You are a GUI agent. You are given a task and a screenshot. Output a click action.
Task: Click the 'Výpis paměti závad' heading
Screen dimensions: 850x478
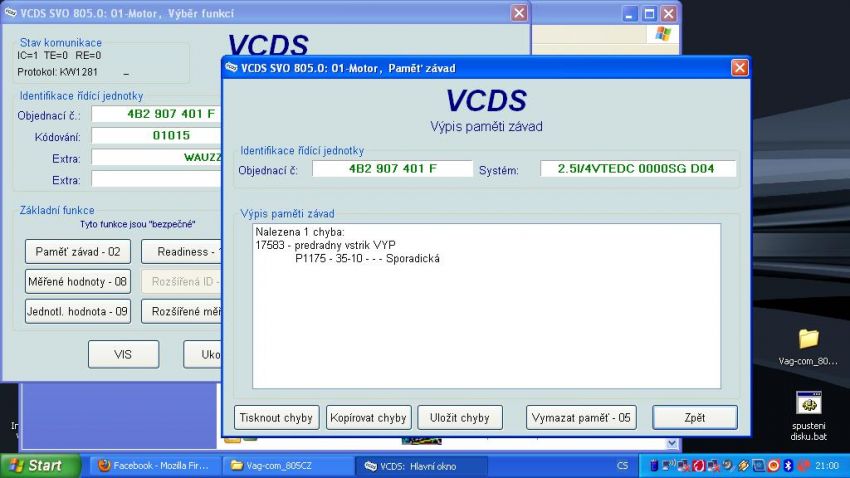(486, 126)
